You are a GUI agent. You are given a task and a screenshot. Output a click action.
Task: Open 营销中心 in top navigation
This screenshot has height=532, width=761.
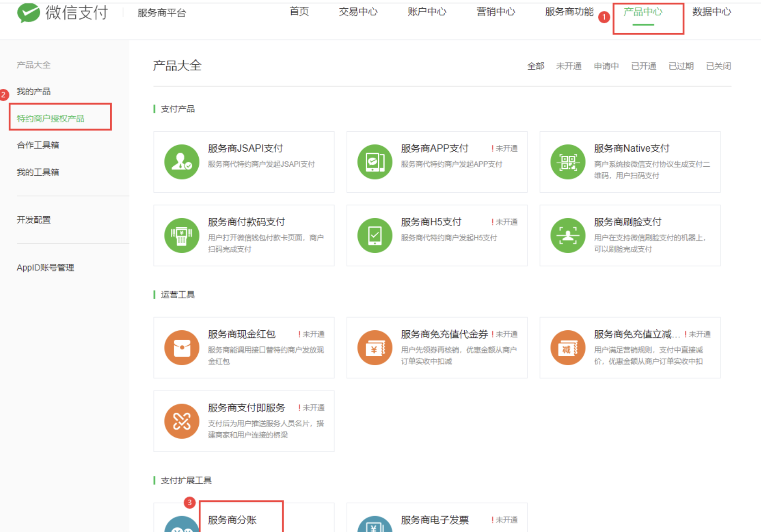pos(496,12)
